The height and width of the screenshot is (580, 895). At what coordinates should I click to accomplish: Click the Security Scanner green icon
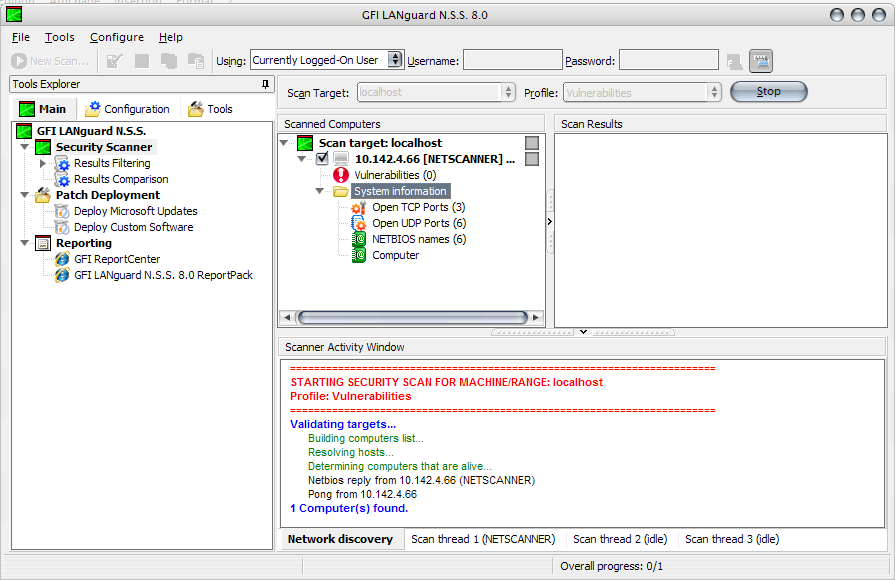(x=43, y=147)
